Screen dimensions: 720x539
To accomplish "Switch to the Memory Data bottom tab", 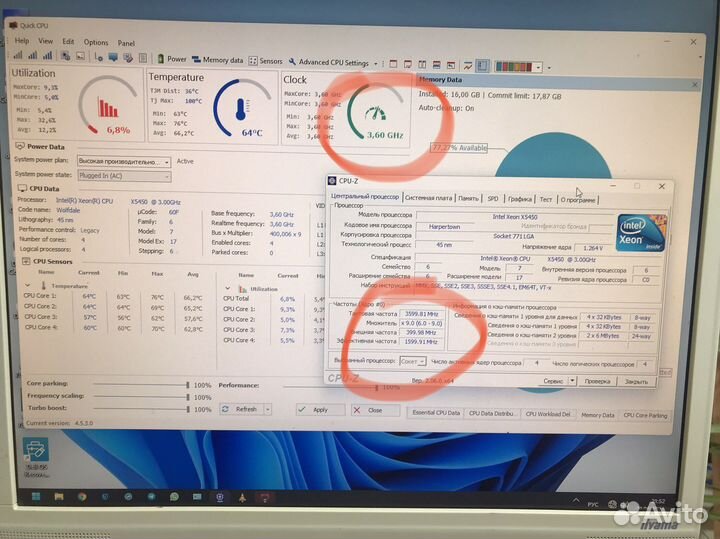I will click(597, 415).
